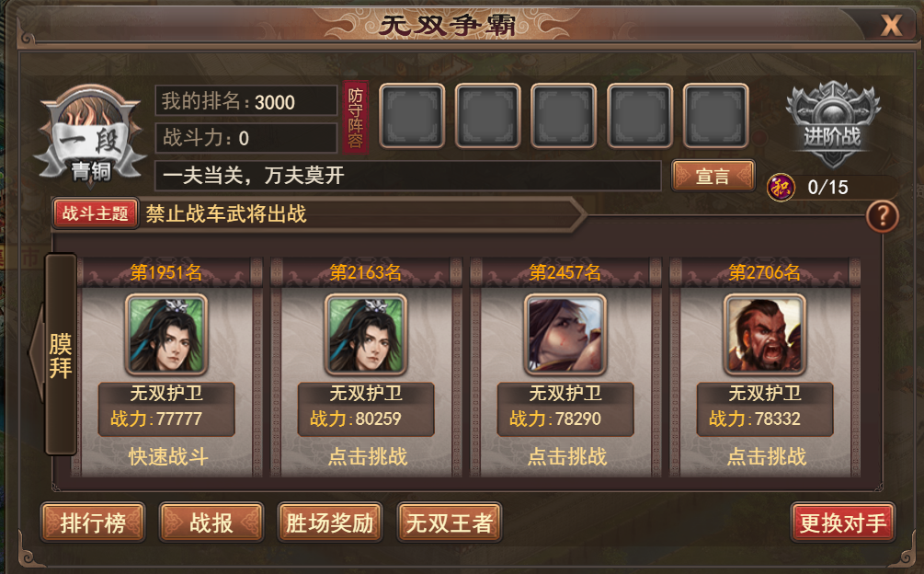Click 点击挑战 under rank 2163
This screenshot has height=574, width=924.
[367, 456]
